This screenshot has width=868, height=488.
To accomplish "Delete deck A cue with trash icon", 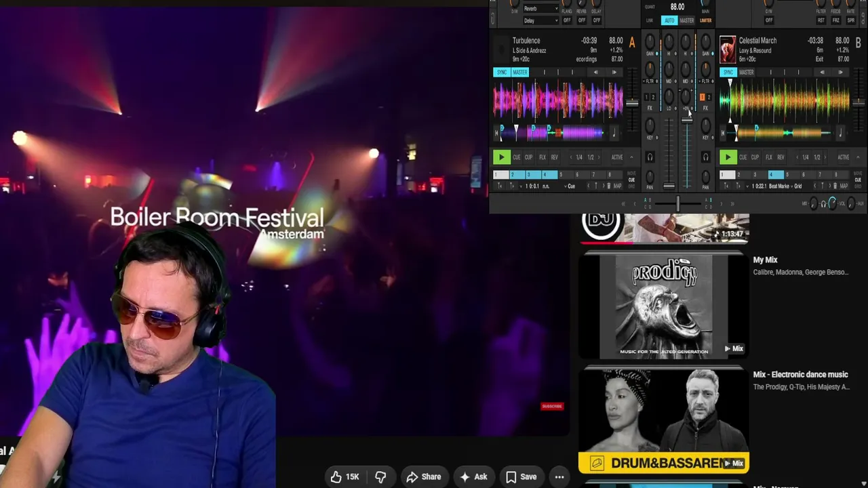I will point(608,186).
